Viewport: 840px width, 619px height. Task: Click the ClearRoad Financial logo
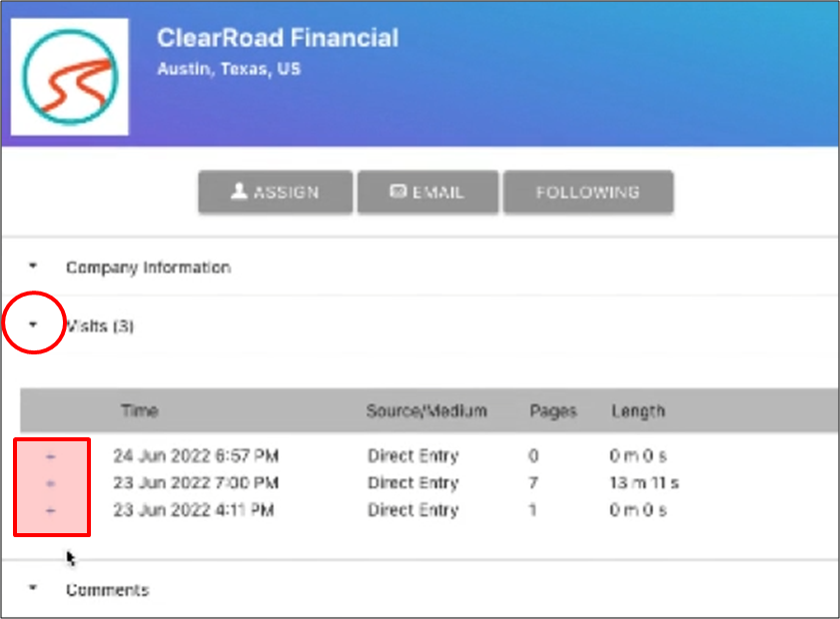pyautogui.click(x=69, y=77)
